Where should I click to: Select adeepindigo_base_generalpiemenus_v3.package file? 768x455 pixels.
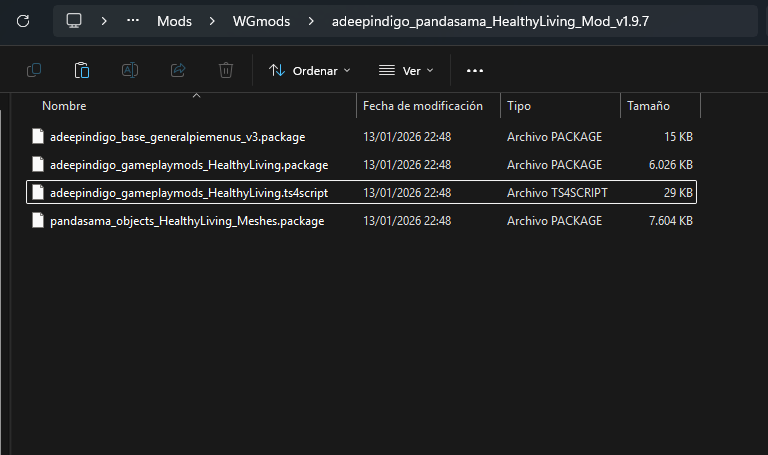pyautogui.click(x=177, y=136)
